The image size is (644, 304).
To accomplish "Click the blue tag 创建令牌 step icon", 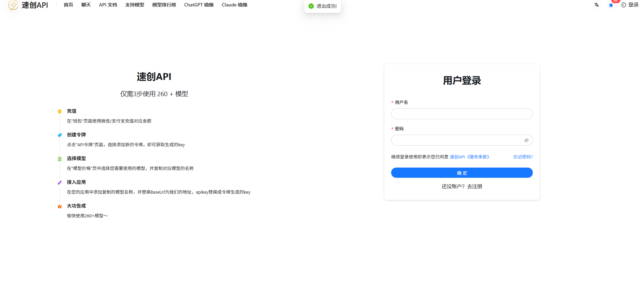I will [x=60, y=135].
